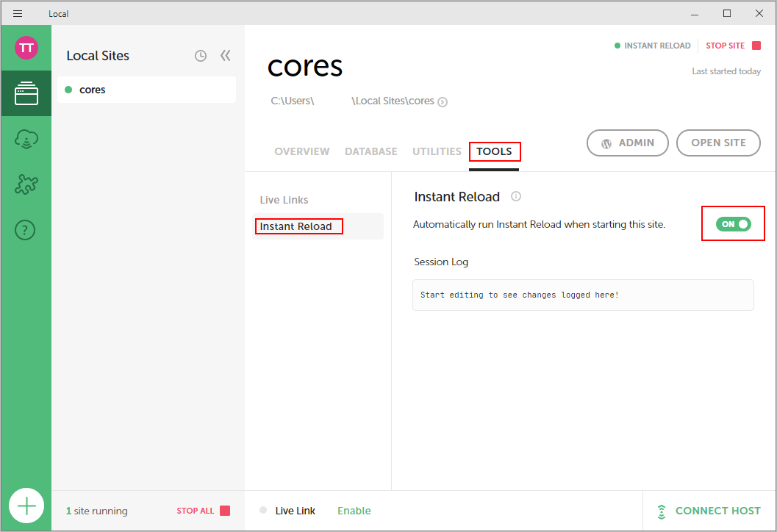Viewport: 777px width, 532px height.
Task: Open the Help question mark icon
Action: [x=25, y=230]
